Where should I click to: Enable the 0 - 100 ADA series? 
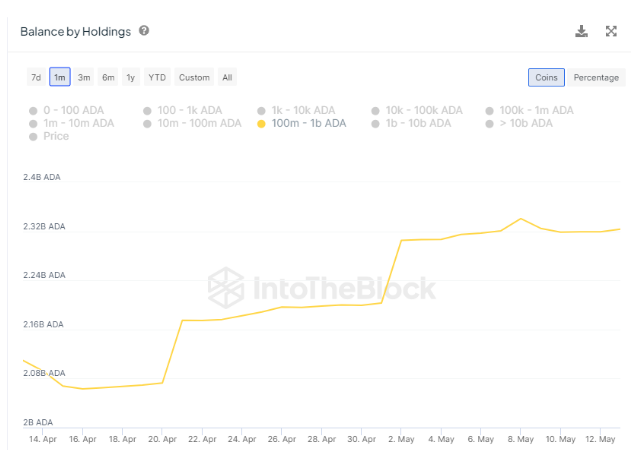pyautogui.click(x=70, y=110)
